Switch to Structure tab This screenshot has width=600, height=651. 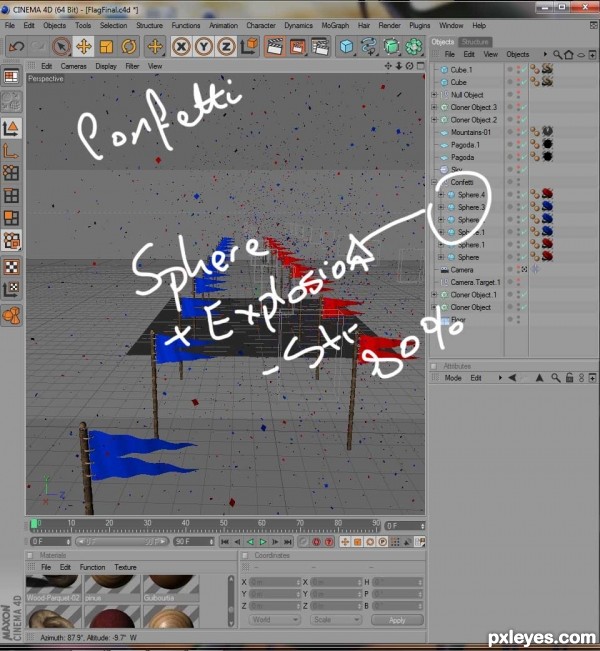(x=475, y=42)
